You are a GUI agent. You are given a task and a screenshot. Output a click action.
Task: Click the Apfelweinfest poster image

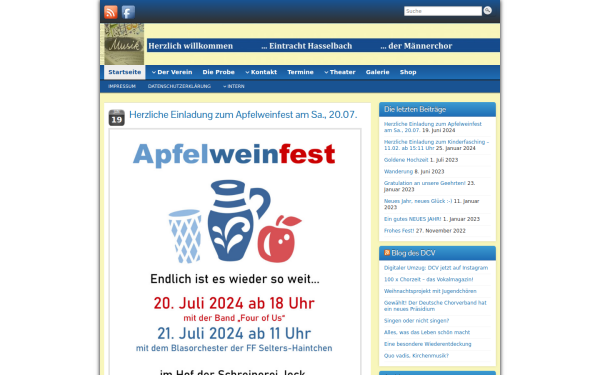(235, 252)
